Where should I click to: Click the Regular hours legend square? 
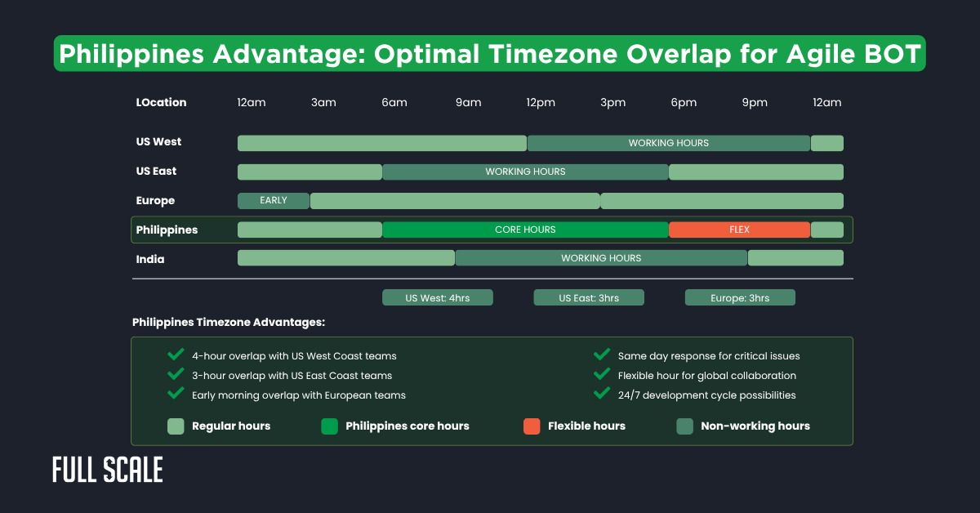pyautogui.click(x=175, y=426)
